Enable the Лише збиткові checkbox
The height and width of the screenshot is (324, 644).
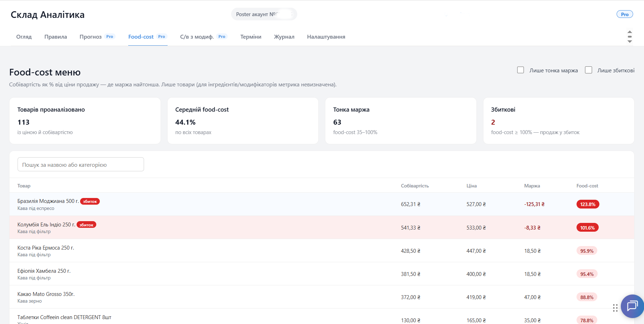[588, 70]
